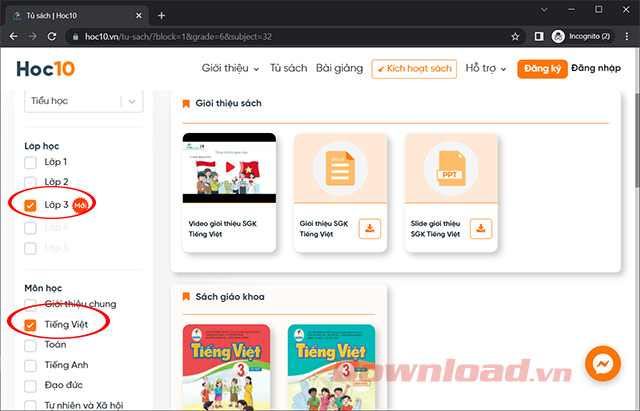Uncheck the Tiếng Việt subject checkbox
Screen dimensions: 640x411
pos(30,324)
